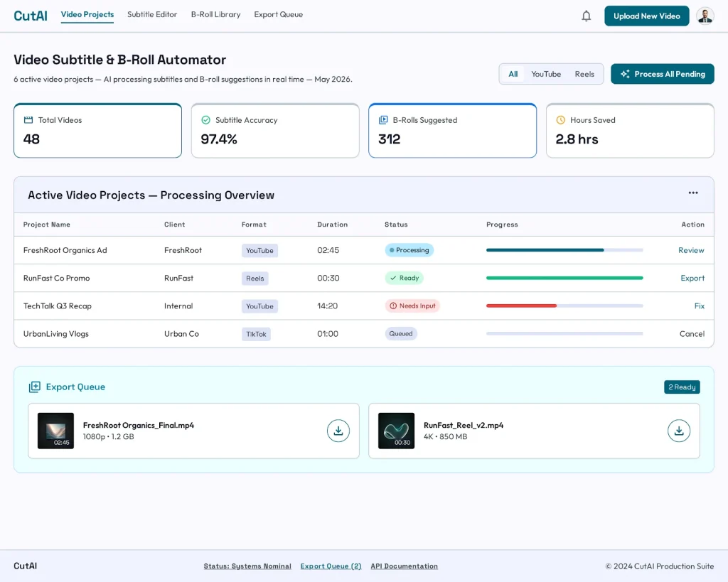Screen dimensions: 728x582
Task: Click the CutAI logo in header
Action: pos(31,16)
